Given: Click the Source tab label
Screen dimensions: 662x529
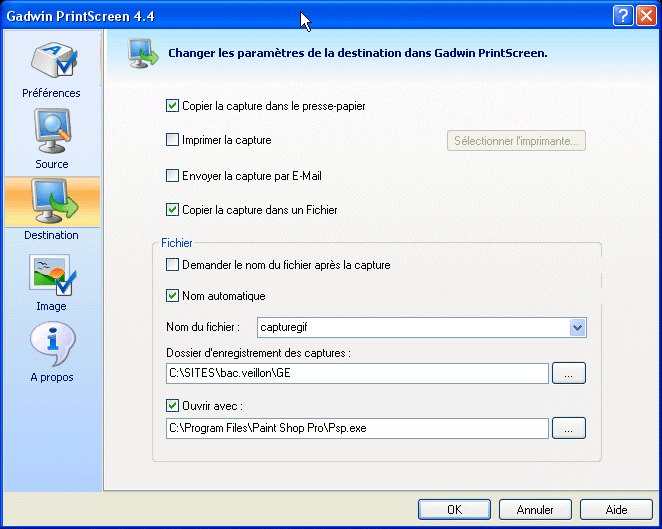Looking at the screenshot, I should click(x=52, y=164).
